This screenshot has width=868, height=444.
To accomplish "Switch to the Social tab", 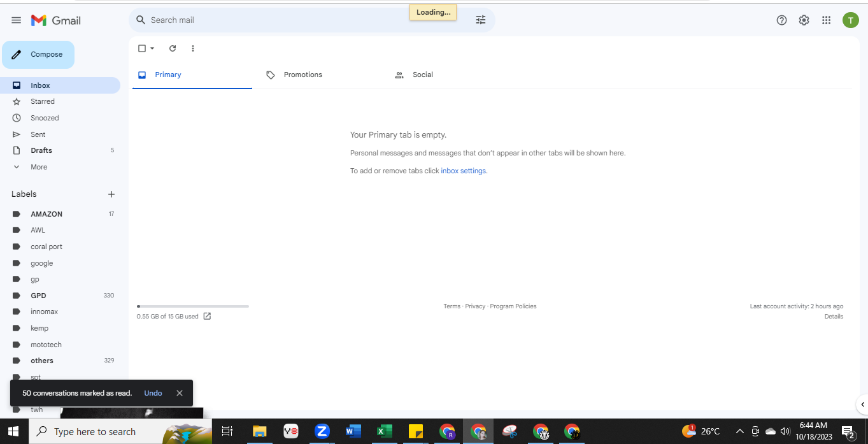I will [x=422, y=75].
